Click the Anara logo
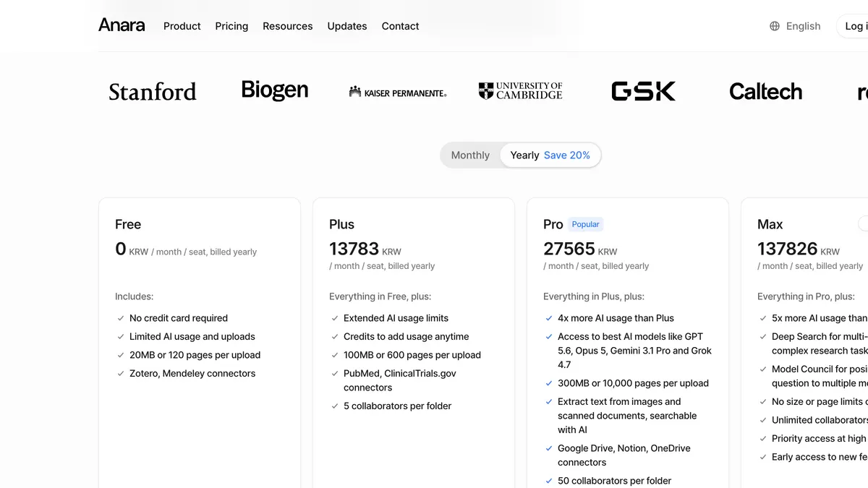 pos(122,25)
